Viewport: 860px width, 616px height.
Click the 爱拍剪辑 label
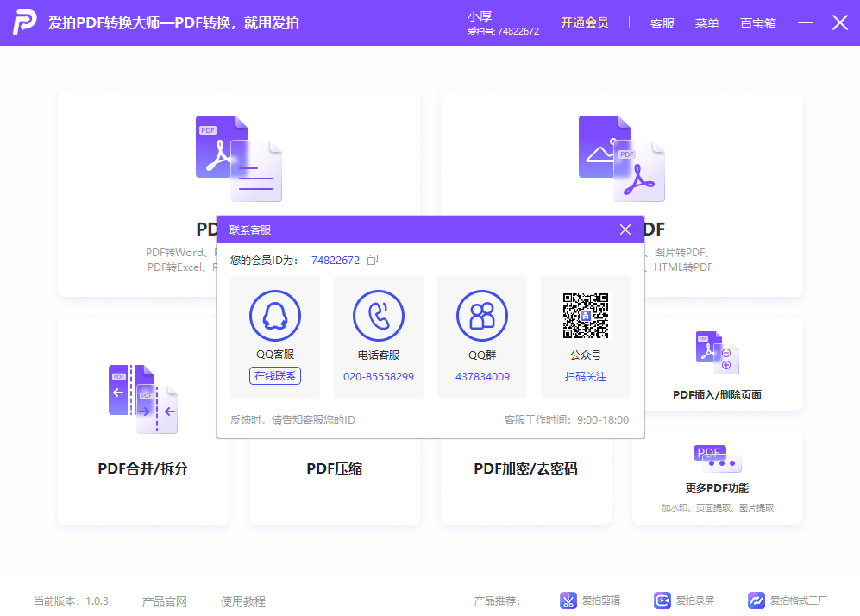(601, 600)
